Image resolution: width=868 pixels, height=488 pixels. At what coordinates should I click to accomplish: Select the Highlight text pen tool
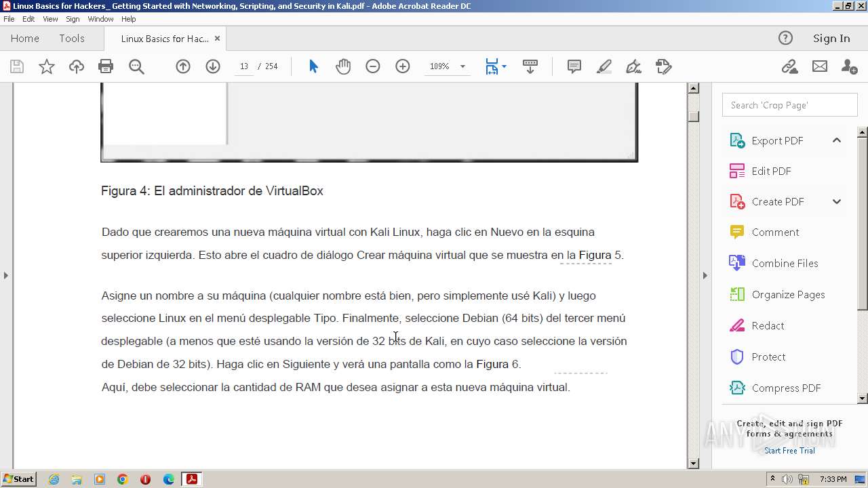tap(604, 66)
